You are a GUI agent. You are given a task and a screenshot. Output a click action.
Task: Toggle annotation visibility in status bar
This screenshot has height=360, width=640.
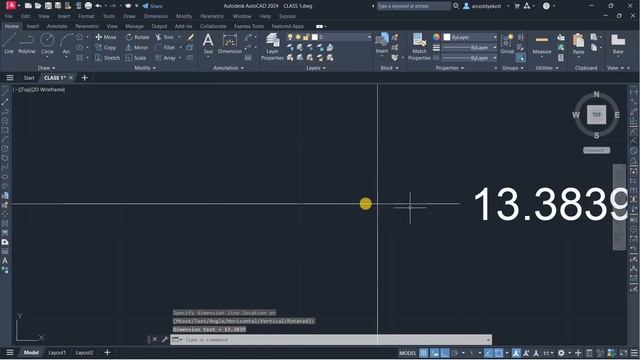click(x=516, y=353)
